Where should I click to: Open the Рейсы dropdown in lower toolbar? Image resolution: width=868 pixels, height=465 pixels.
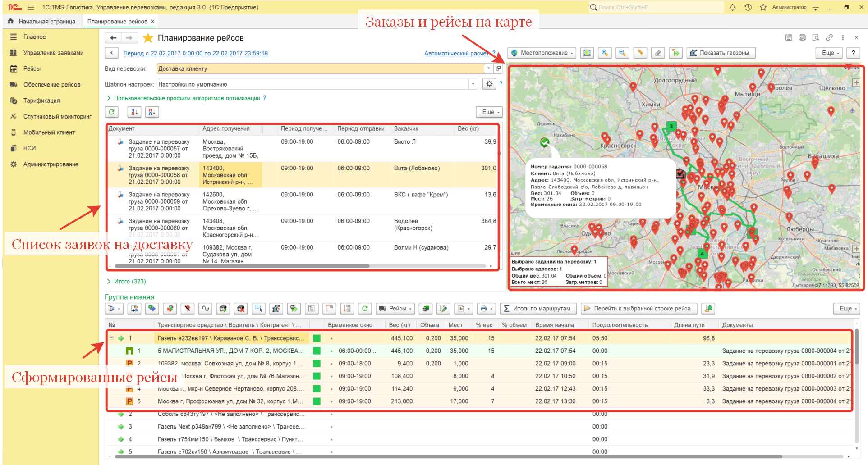pyautogui.click(x=395, y=309)
